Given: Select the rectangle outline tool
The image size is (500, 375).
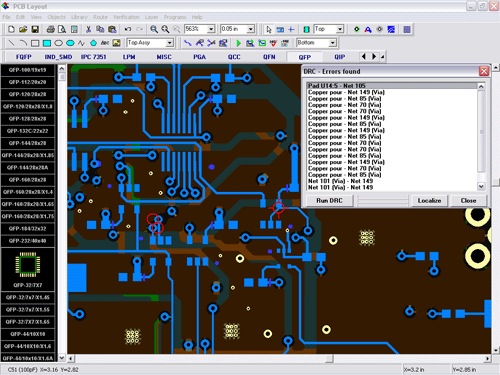Looking at the screenshot, I should coord(35,43).
